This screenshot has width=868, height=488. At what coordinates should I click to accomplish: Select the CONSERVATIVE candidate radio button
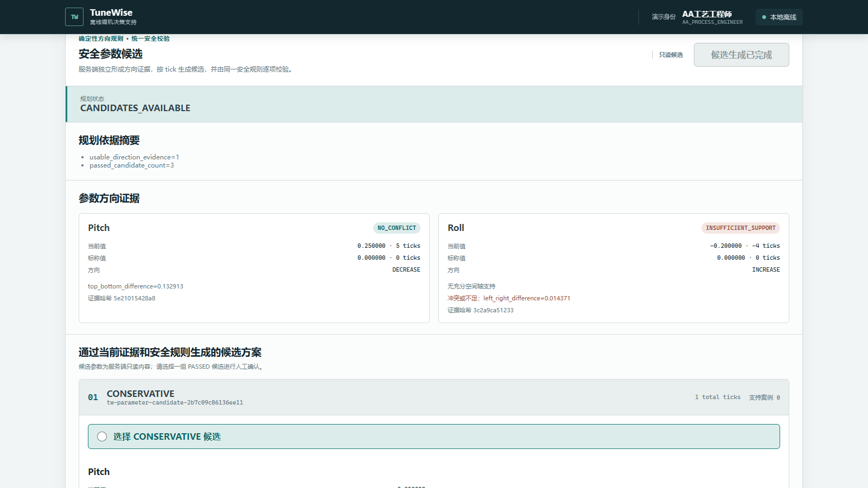tap(102, 436)
